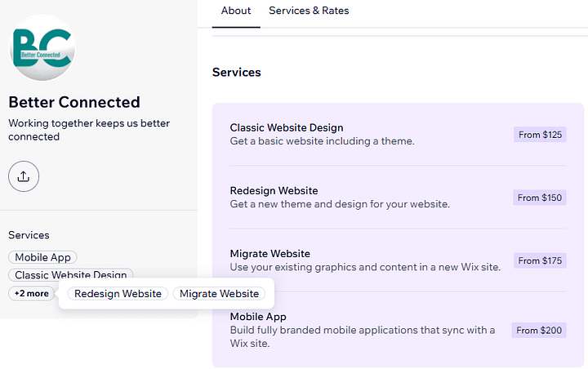Choose Migrate Website tag in popup

(x=219, y=294)
